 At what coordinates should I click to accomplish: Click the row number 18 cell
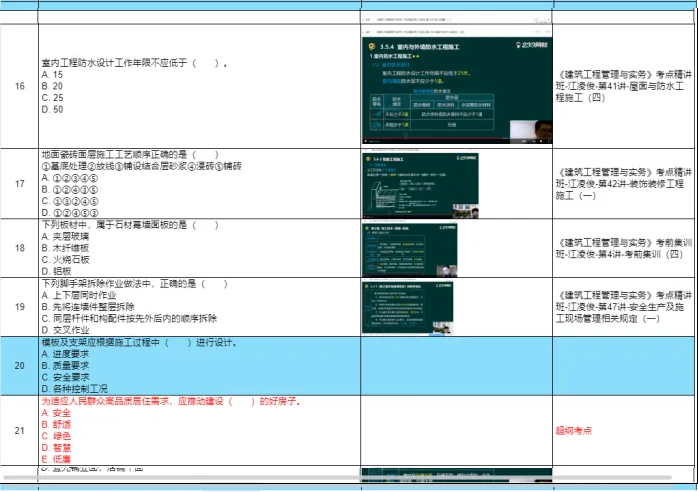click(19, 248)
